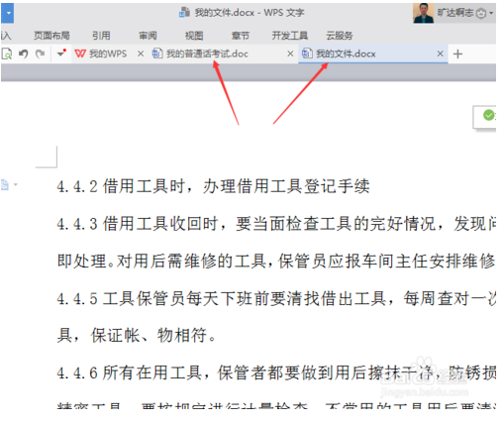The height and width of the screenshot is (423, 504).
Task: Open the 引用 ribbon tab
Action: pyautogui.click(x=101, y=36)
